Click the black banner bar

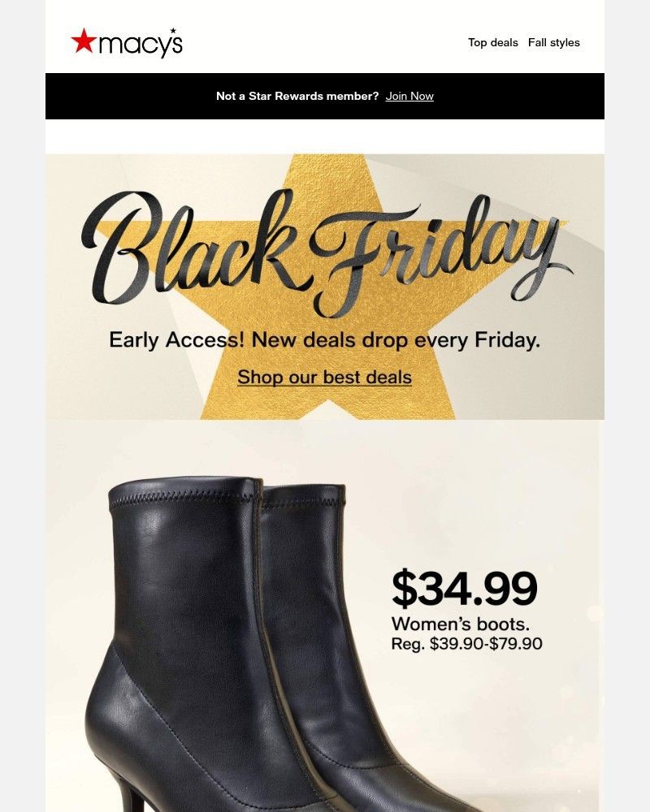(122, 96)
